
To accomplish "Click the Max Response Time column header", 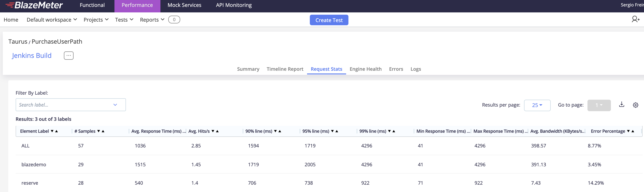I will click(x=501, y=131).
